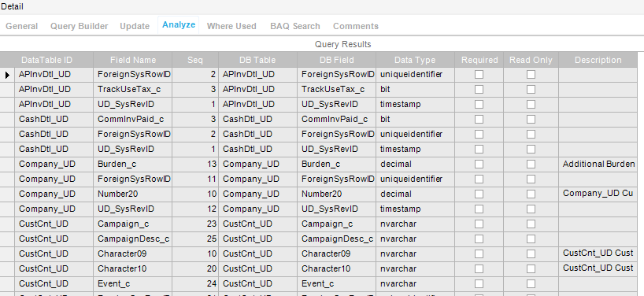The image size is (644, 296).
Task: Open the Update tab
Action: tap(135, 26)
